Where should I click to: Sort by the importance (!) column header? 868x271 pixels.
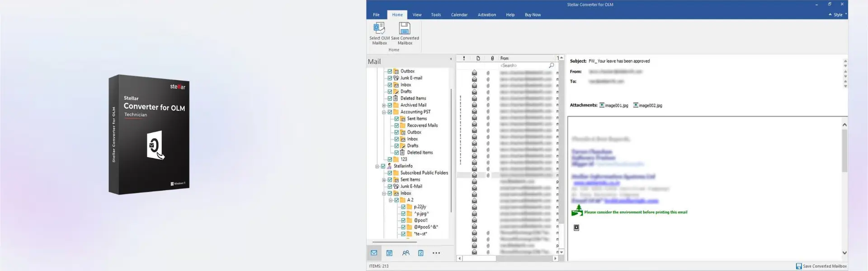[x=464, y=58]
